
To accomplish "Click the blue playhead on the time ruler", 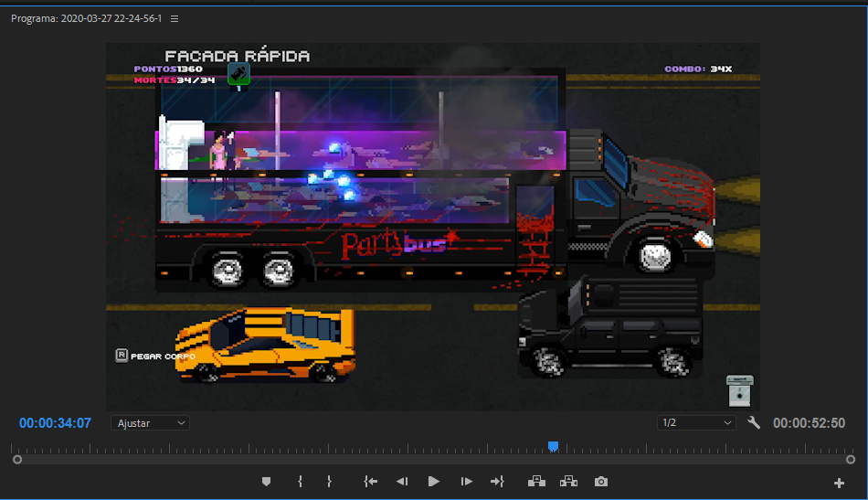I will click(553, 446).
